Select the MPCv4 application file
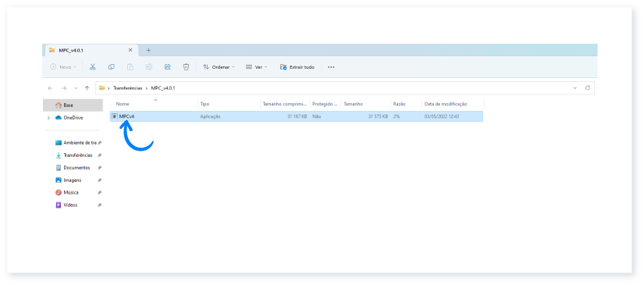 pos(297,116)
